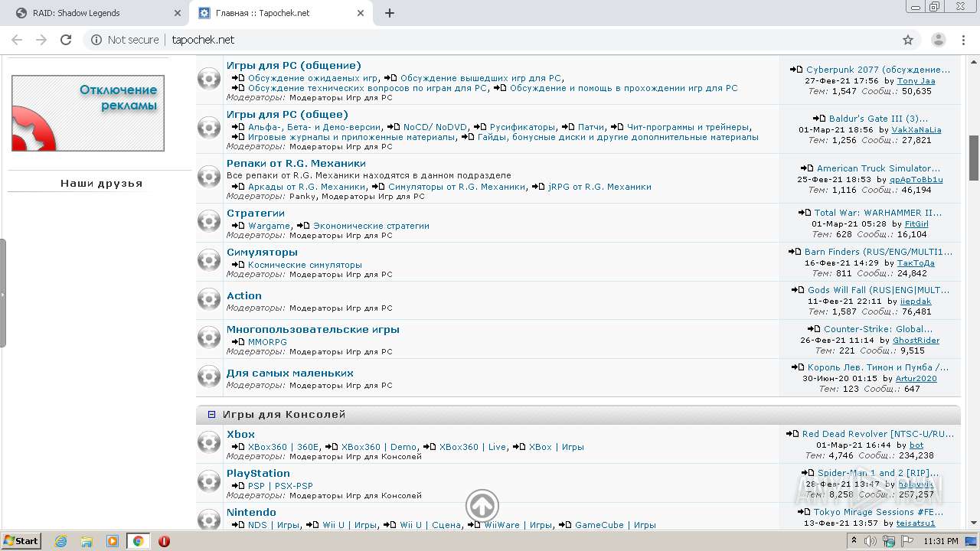Viewport: 980px width, 551px height.
Task: Click latest-post icon before Counter-Strike: Global topic
Action: click(x=814, y=329)
